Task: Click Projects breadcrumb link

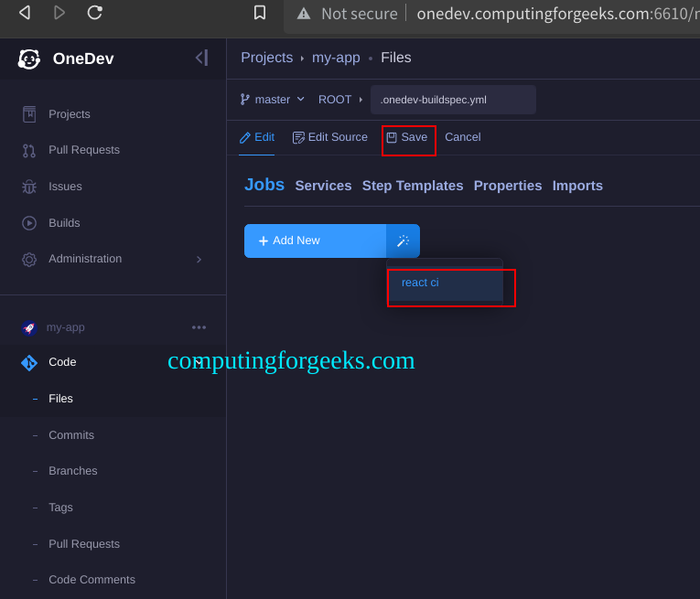Action: click(x=267, y=58)
